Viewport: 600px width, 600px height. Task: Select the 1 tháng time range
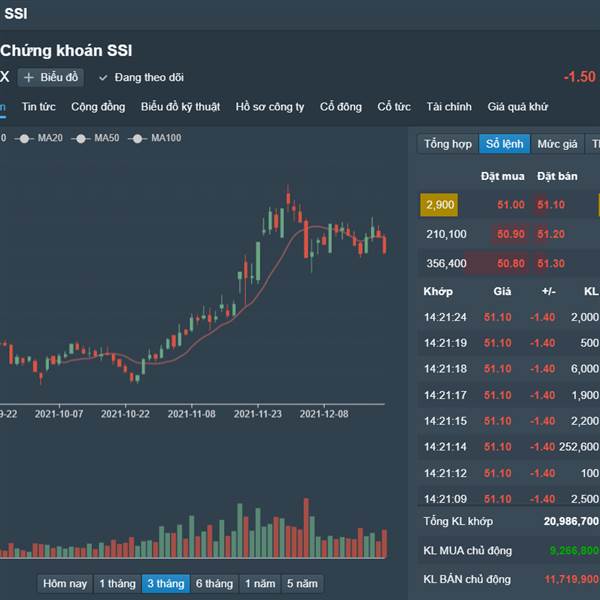click(x=117, y=584)
